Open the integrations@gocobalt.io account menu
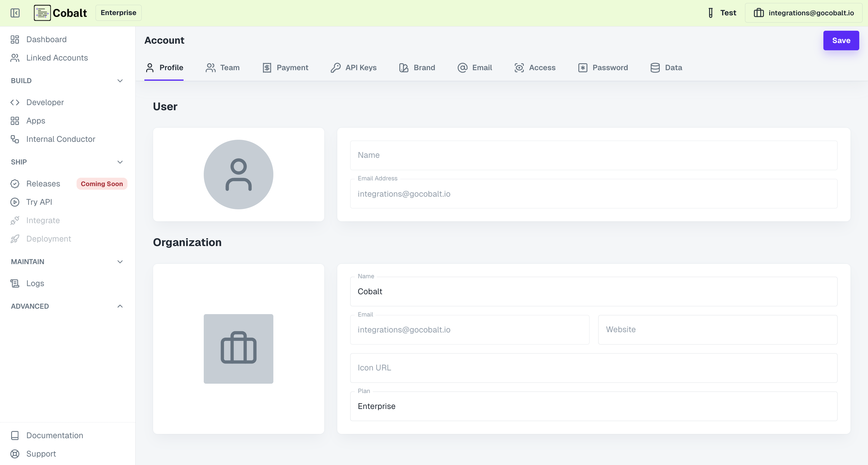This screenshot has width=868, height=465. pyautogui.click(x=803, y=13)
